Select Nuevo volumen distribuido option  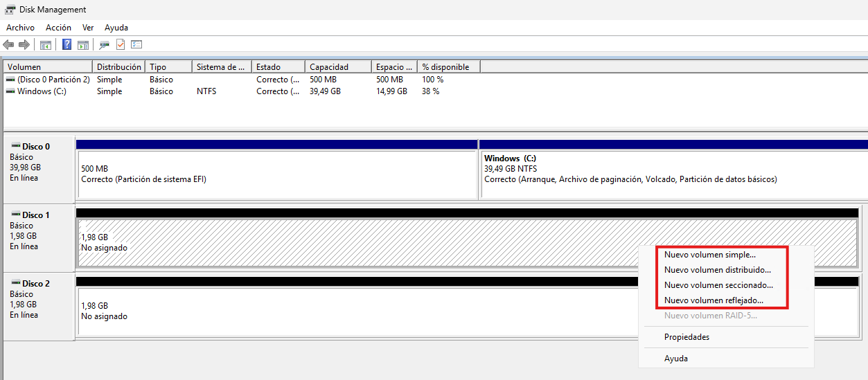pos(717,270)
